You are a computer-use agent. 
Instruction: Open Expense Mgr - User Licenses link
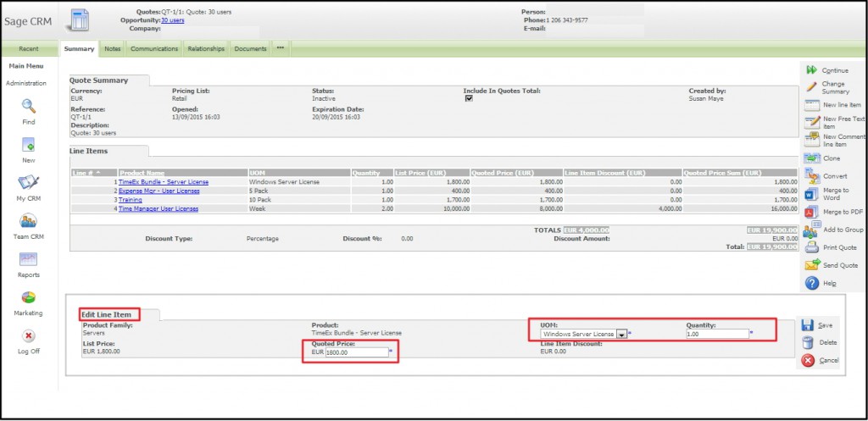click(159, 191)
